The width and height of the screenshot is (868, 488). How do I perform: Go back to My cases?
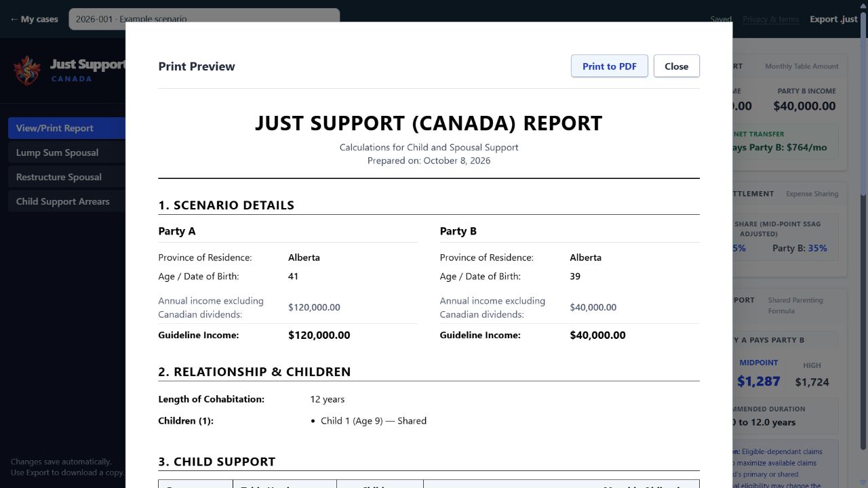34,19
